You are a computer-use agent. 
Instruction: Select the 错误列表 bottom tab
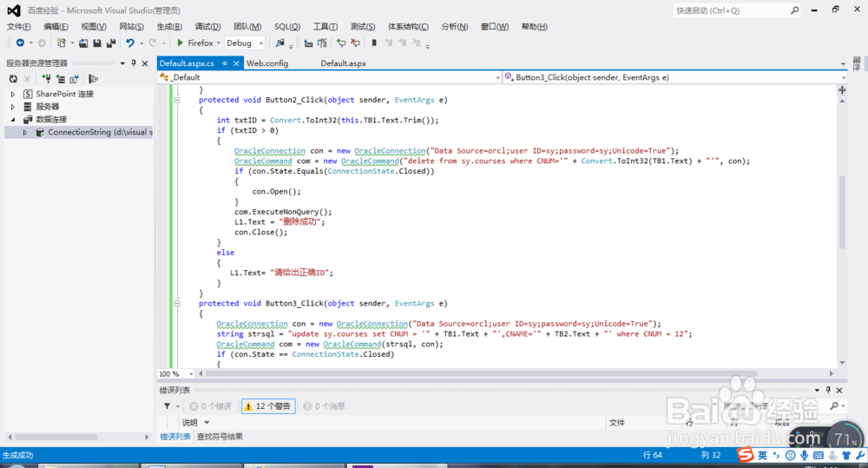175,437
